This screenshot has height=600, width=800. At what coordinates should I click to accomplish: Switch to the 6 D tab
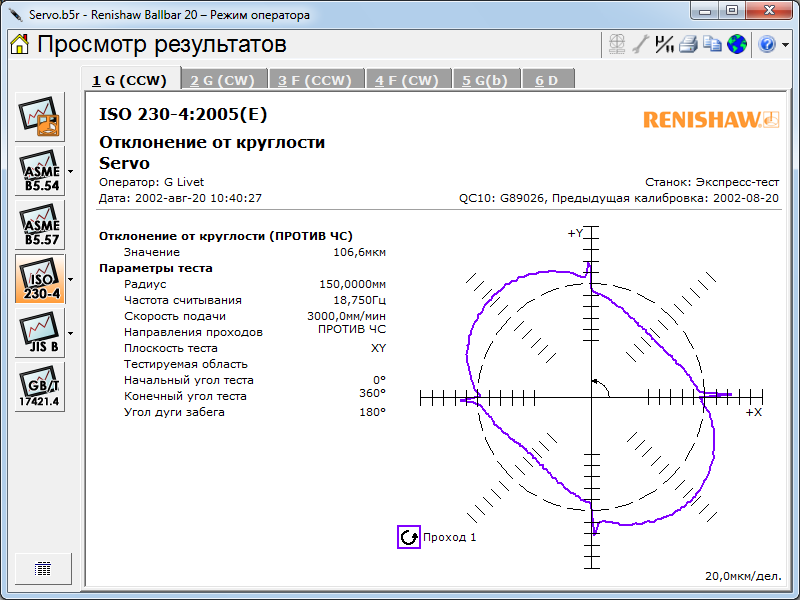547,80
